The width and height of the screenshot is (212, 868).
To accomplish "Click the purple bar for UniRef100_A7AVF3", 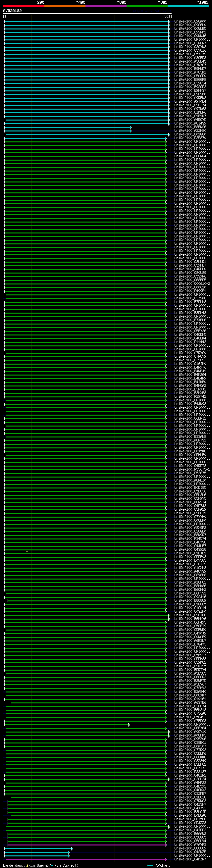I will [x=87, y=845].
